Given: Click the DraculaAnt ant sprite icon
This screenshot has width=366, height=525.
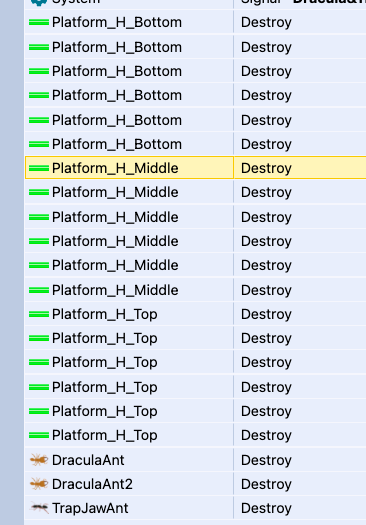Looking at the screenshot, I should point(39,460).
